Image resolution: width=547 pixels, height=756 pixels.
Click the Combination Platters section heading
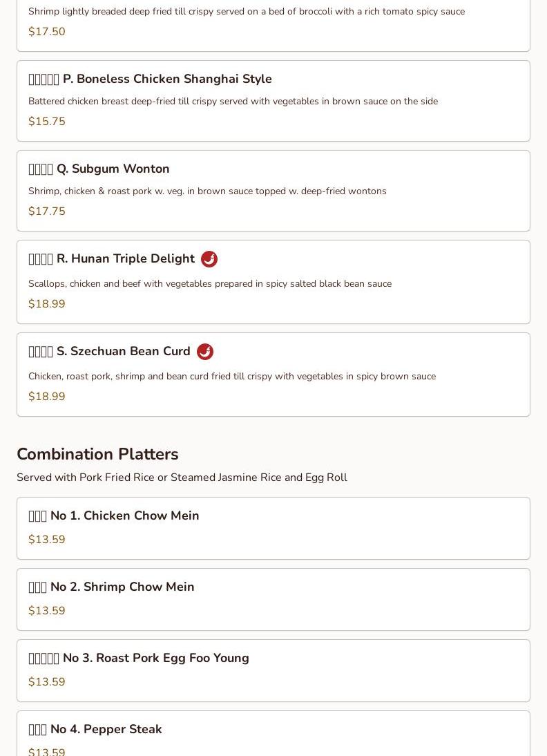click(97, 455)
